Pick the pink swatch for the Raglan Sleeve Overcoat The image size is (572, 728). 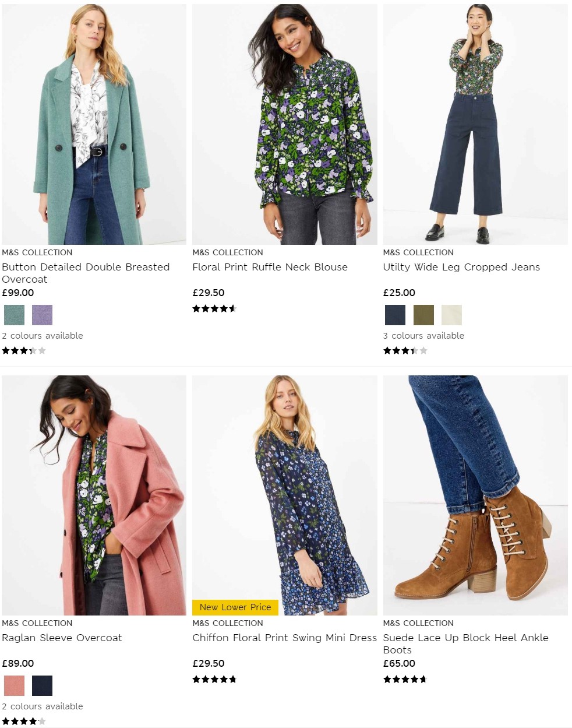click(x=13, y=685)
